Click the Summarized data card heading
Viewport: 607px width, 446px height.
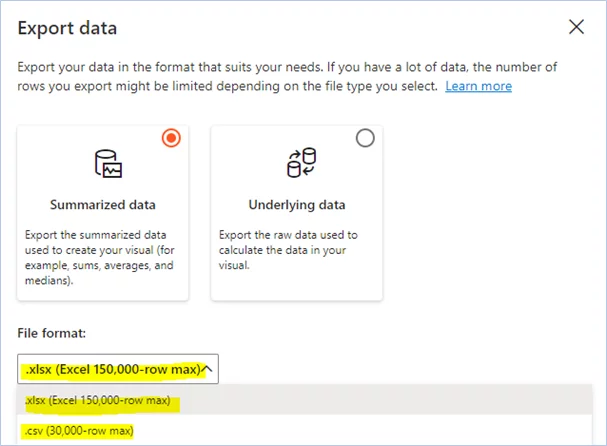coord(103,205)
